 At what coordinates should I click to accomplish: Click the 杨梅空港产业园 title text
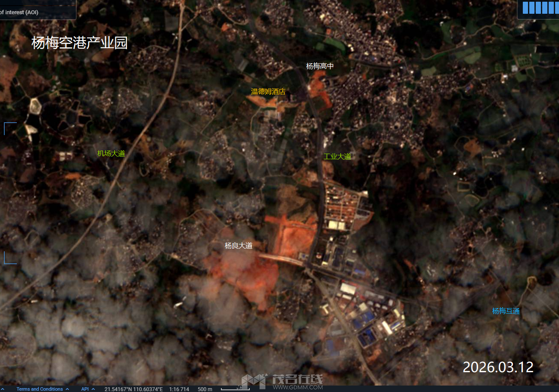tap(80, 43)
